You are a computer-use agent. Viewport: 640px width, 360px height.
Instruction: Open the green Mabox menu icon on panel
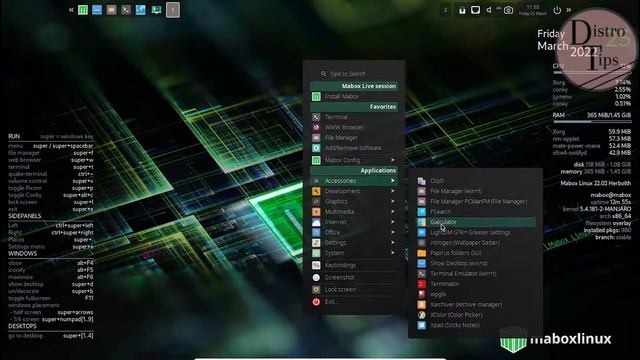83,10
